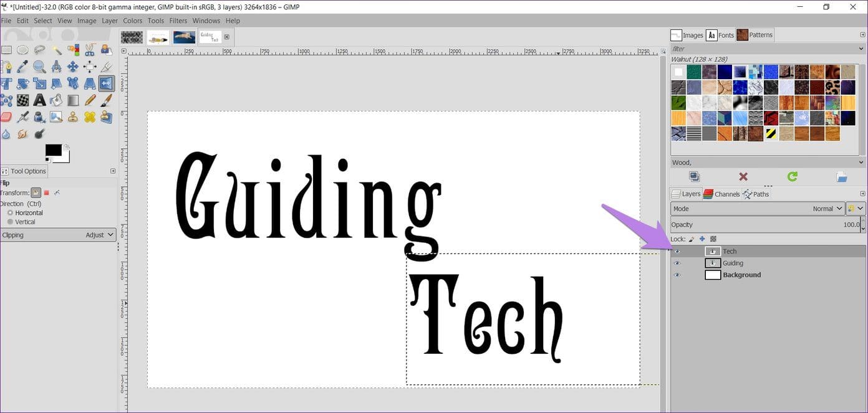Open the Clipping Adjust dropdown

pos(59,235)
